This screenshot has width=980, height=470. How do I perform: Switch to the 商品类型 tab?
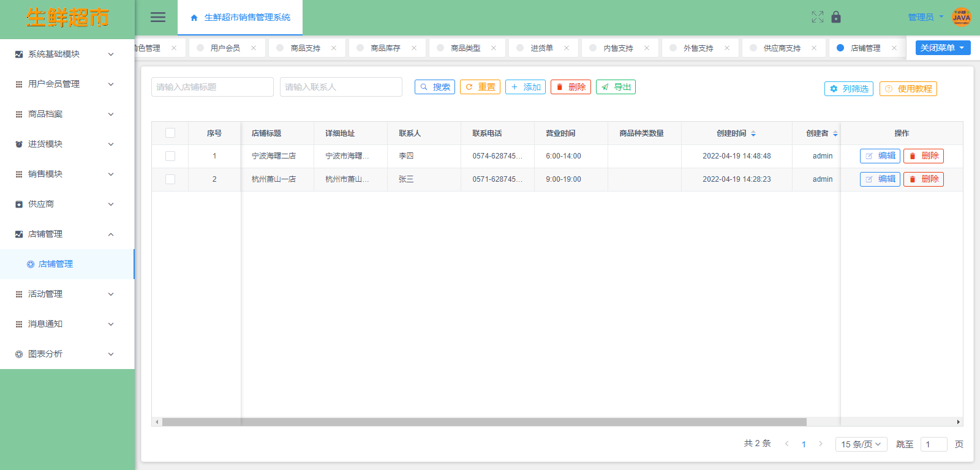tap(466, 48)
